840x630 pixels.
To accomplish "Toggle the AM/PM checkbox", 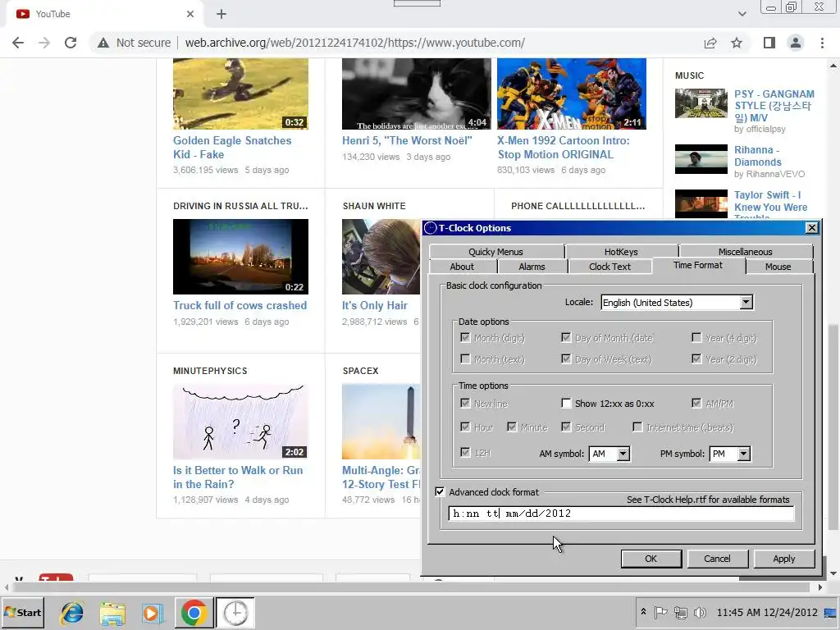I will (x=696, y=404).
